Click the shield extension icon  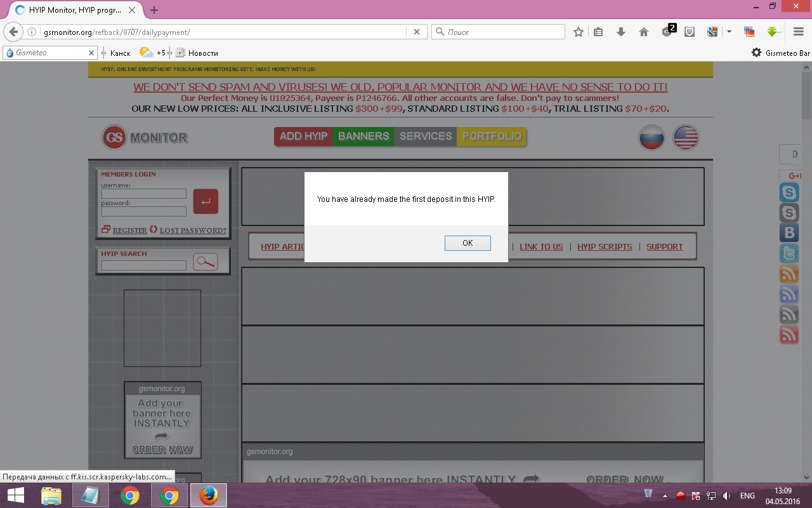coord(690,32)
